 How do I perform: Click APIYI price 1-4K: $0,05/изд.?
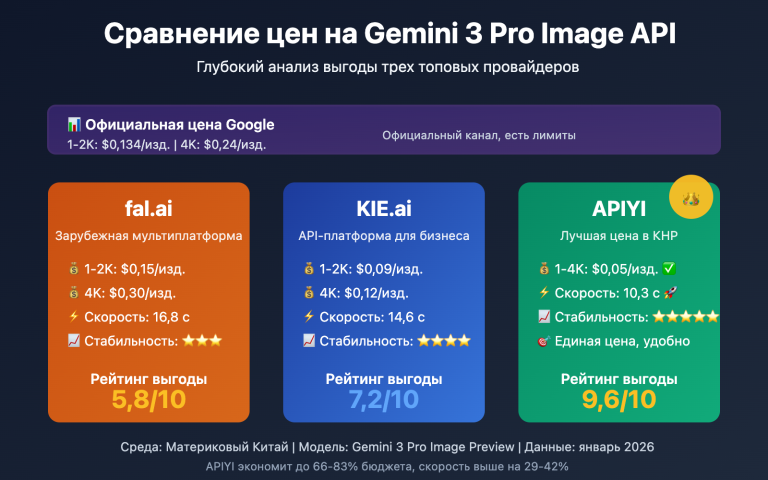(606, 269)
